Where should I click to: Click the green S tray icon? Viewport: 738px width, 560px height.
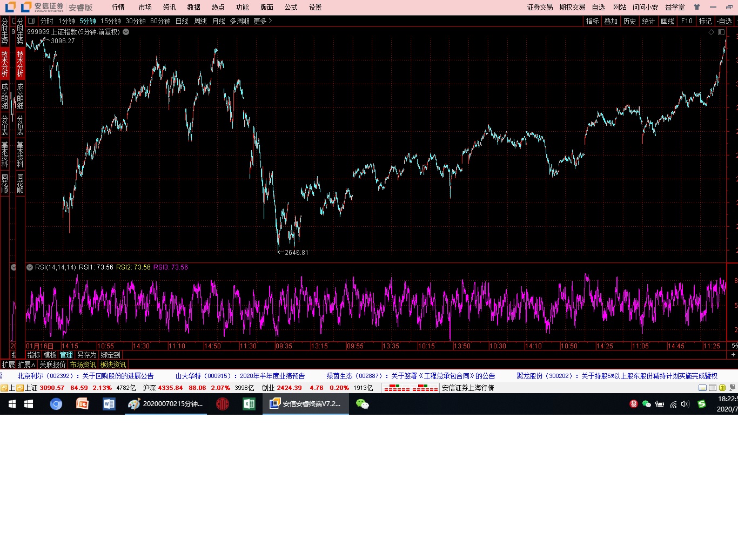(x=702, y=404)
